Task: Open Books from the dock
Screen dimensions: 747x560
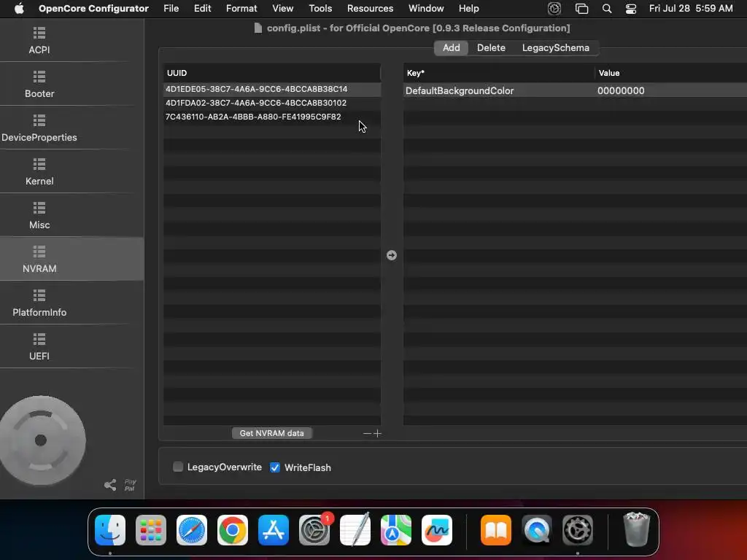Action: (496, 530)
